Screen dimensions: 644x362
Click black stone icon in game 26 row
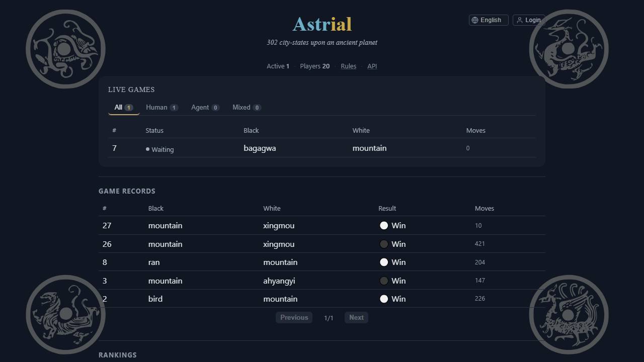384,244
